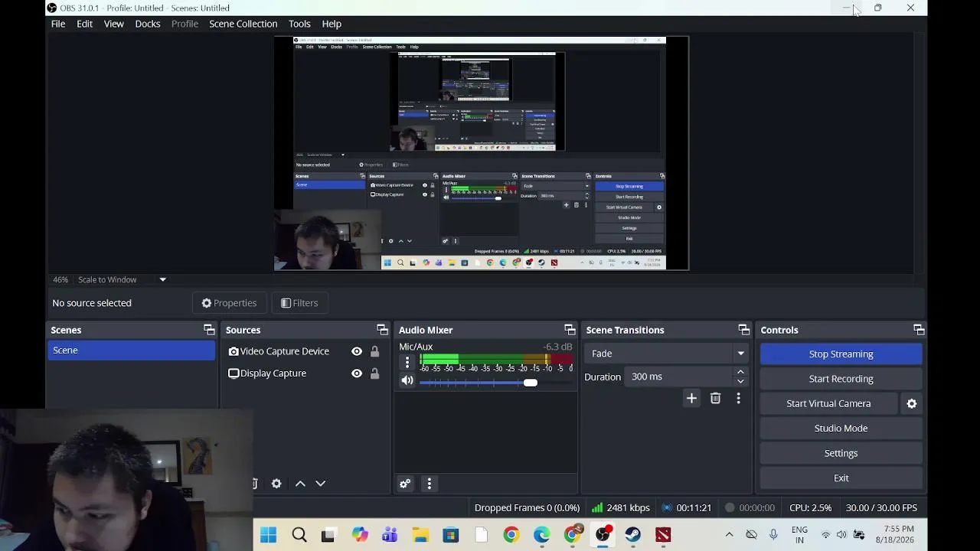Viewport: 980px width, 551px height.
Task: Open virtual camera configuration gear
Action: tap(912, 403)
